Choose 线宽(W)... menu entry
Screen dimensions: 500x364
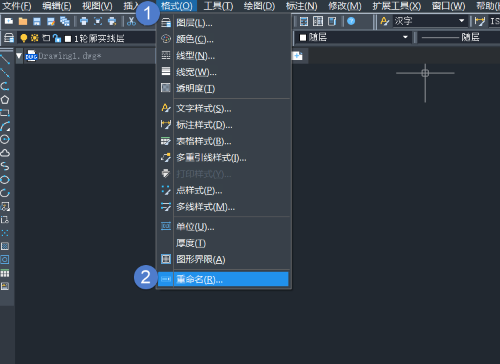click(223, 72)
